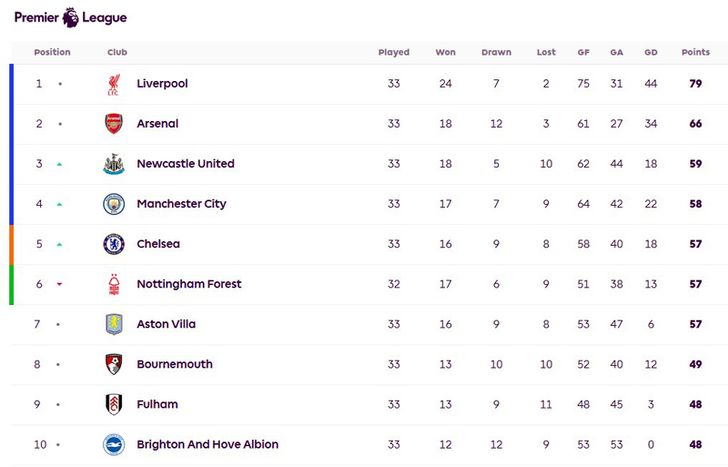The image size is (728, 467).
Task: Click the Newcastle United club crest
Action: click(114, 164)
